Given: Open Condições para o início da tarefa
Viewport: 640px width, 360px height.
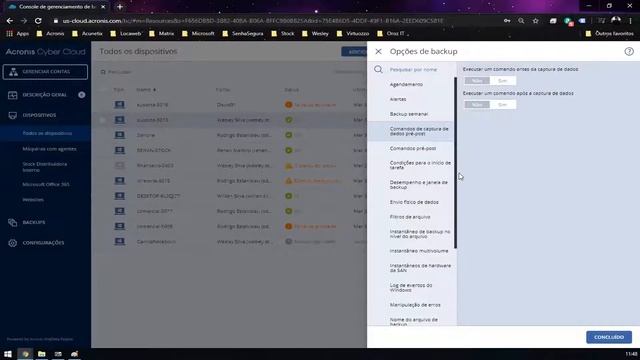Looking at the screenshot, I should click(420, 165).
